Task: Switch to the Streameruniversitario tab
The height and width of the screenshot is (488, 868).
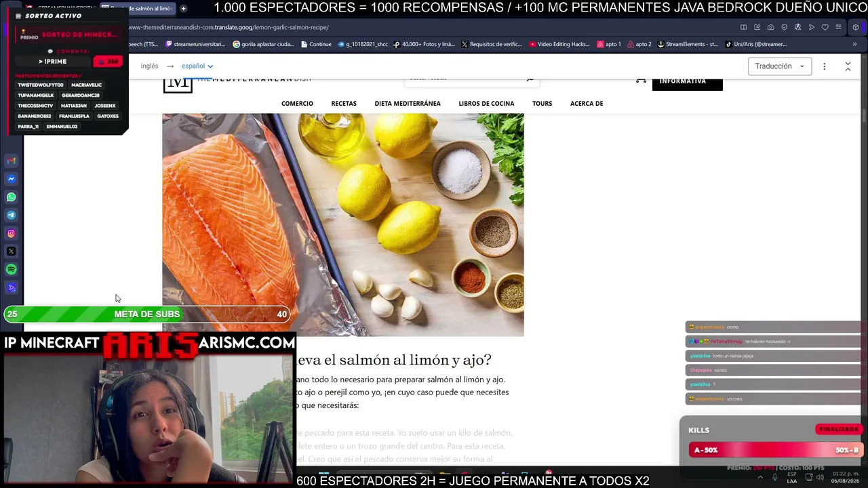Action: [x=62, y=9]
